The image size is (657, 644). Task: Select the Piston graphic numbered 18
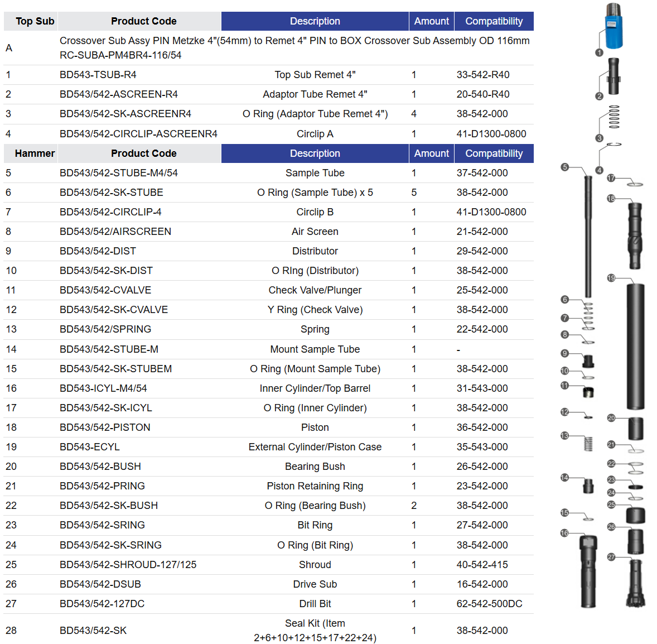click(634, 237)
